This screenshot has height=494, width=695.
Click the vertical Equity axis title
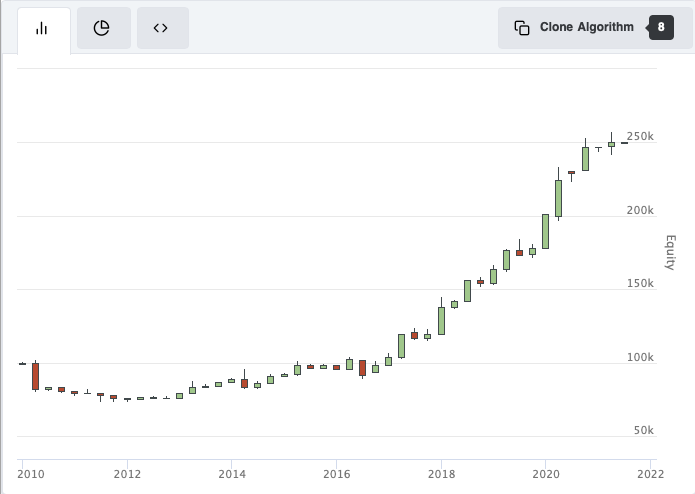click(x=671, y=252)
